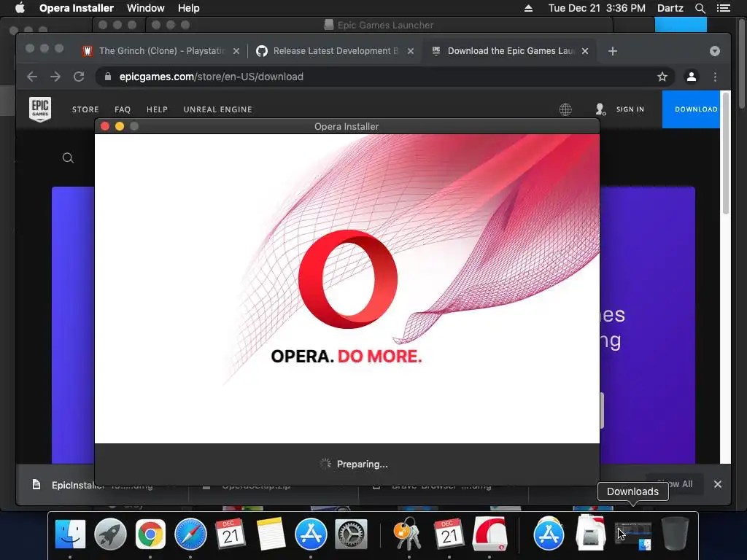Open the Chrome tab search dropdown
747x560 pixels.
click(x=715, y=51)
